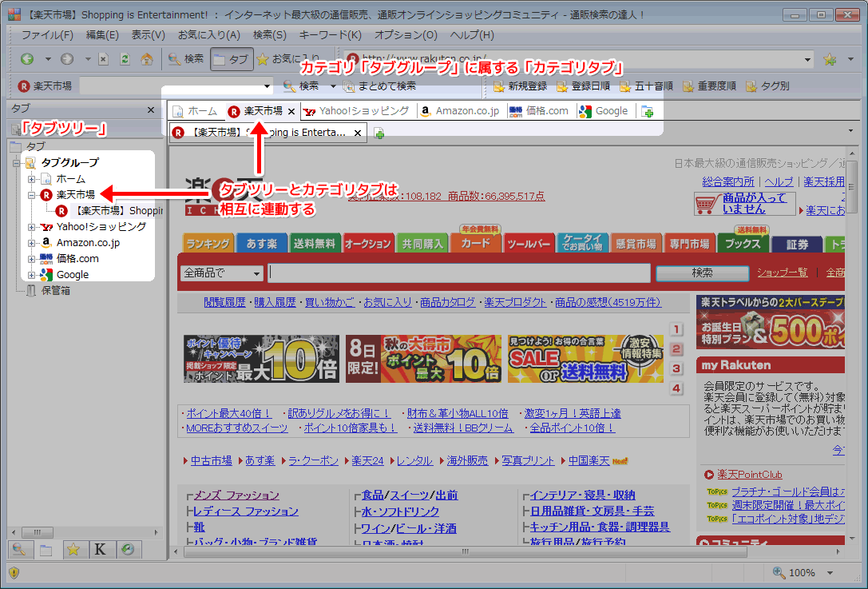The width and height of the screenshot is (868, 589).
Task: Switch side panel to search magnifier view
Action: 19,550
